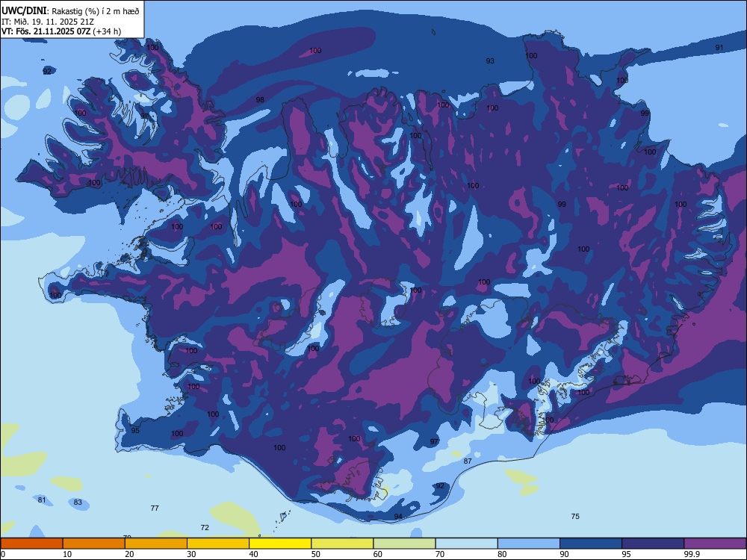This screenshot has height=560, width=747.
Task: Select the 80–90 sky blue legend swatch
Action: click(529, 544)
